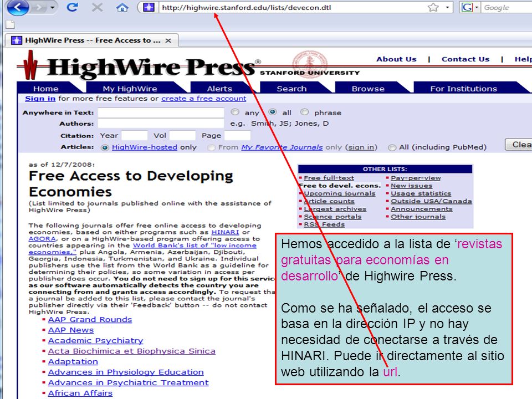Screen dimensions: 532x399
Task: Click the Authors input field
Action: click(x=161, y=124)
